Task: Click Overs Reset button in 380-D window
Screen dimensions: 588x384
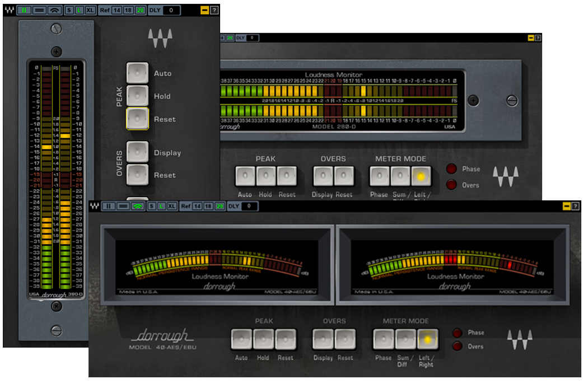Action: tap(137, 175)
